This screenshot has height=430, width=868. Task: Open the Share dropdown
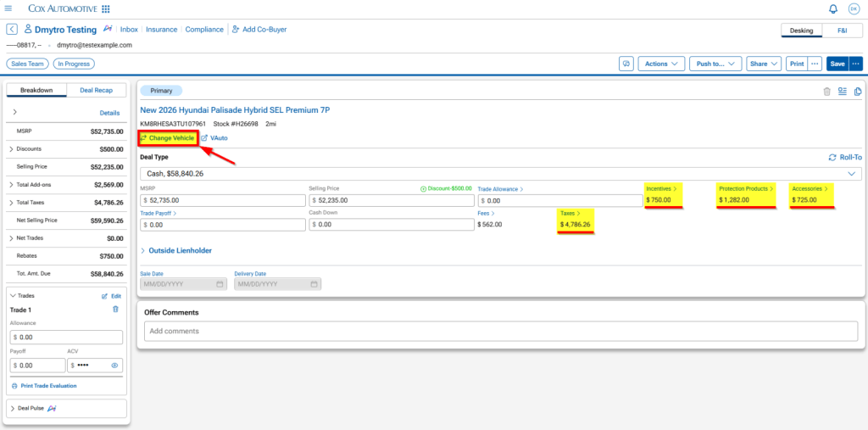click(764, 64)
